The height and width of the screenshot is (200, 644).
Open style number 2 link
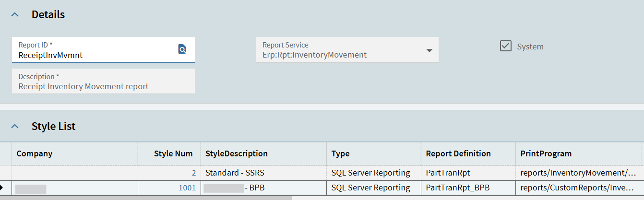pos(193,173)
